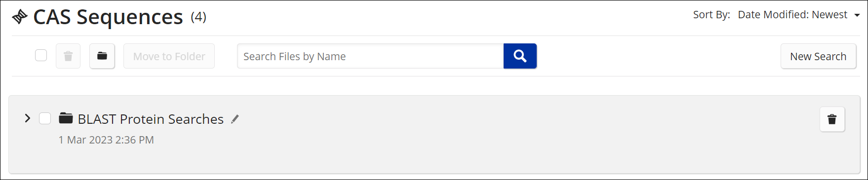Click the sequence count (4) indicator

coord(198,17)
